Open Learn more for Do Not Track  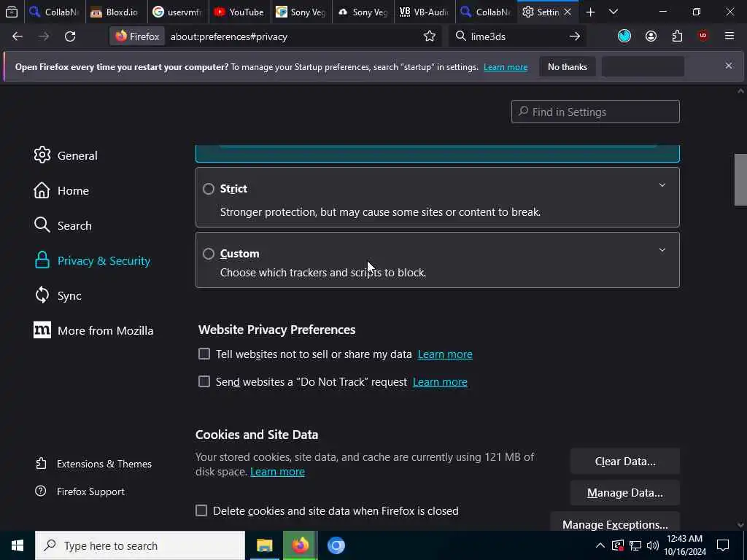[x=440, y=382]
